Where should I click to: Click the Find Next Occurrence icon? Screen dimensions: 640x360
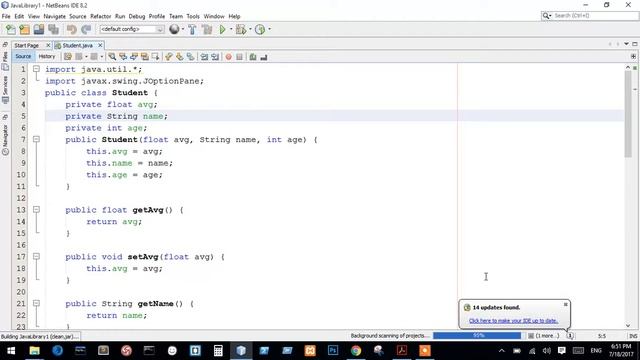(x=134, y=57)
